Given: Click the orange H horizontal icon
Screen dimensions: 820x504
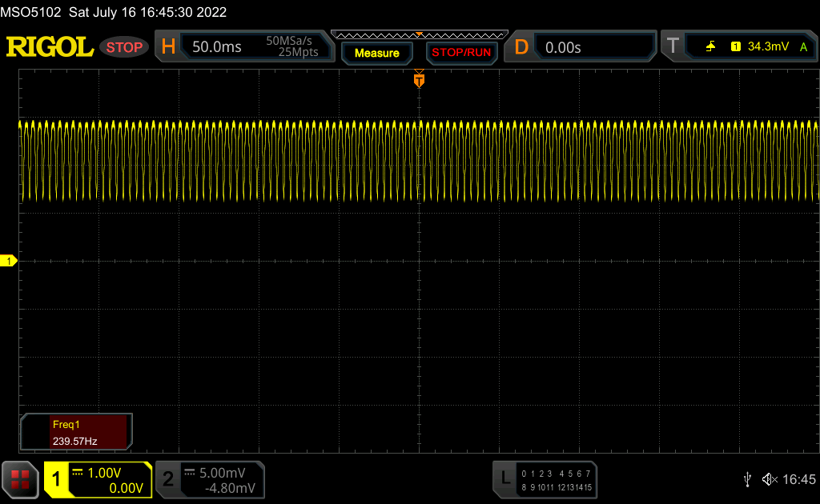Looking at the screenshot, I should pos(168,47).
